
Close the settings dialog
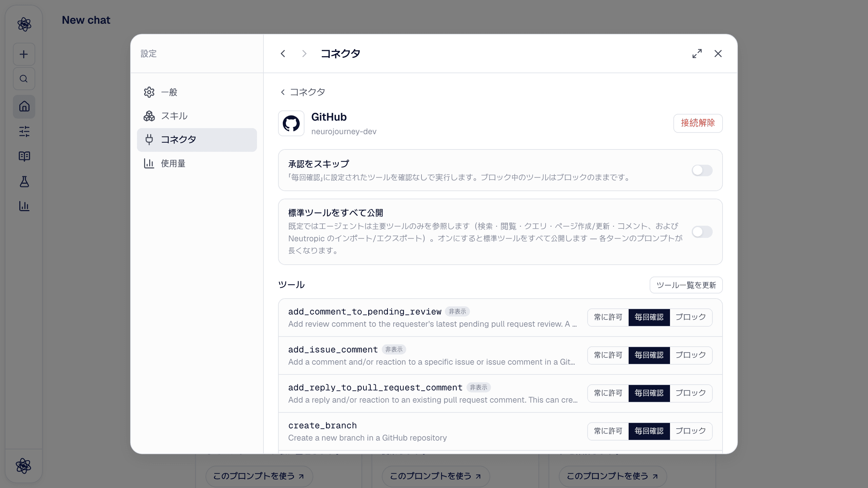pos(718,54)
